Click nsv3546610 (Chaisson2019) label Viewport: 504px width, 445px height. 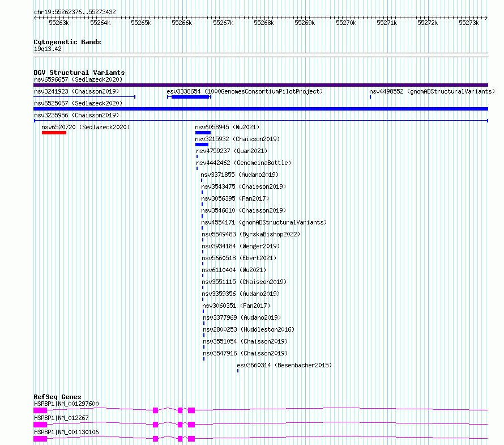tap(244, 210)
